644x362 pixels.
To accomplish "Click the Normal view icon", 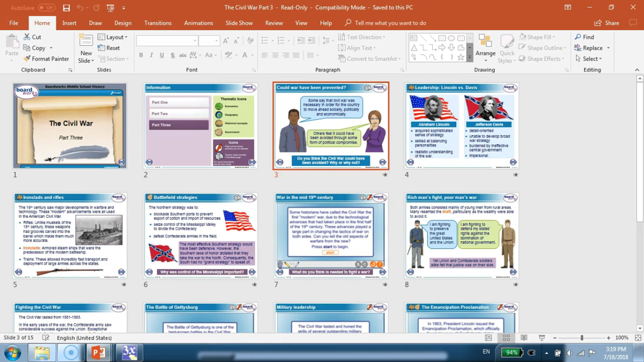I will point(488,338).
